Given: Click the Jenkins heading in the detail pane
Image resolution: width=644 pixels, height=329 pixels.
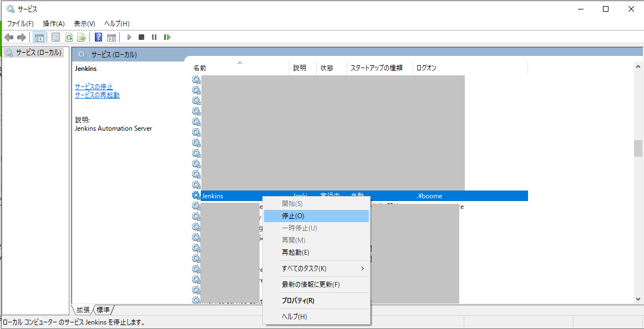Looking at the screenshot, I should [86, 69].
